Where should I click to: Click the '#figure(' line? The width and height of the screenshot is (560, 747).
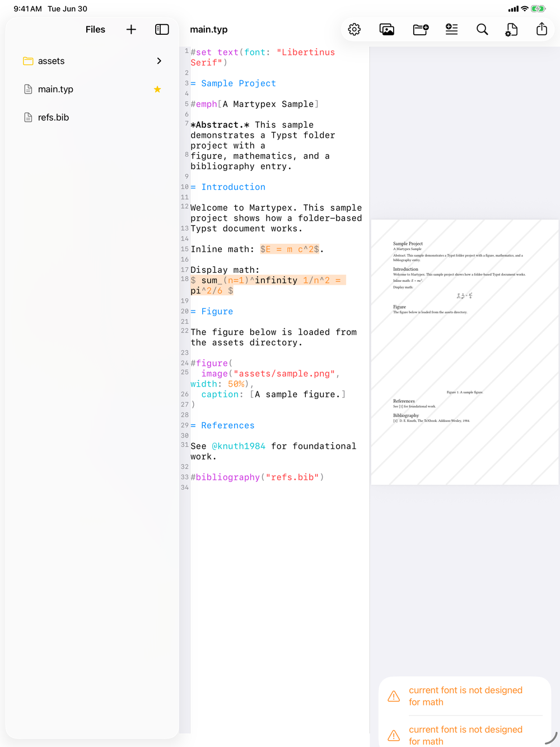point(212,363)
